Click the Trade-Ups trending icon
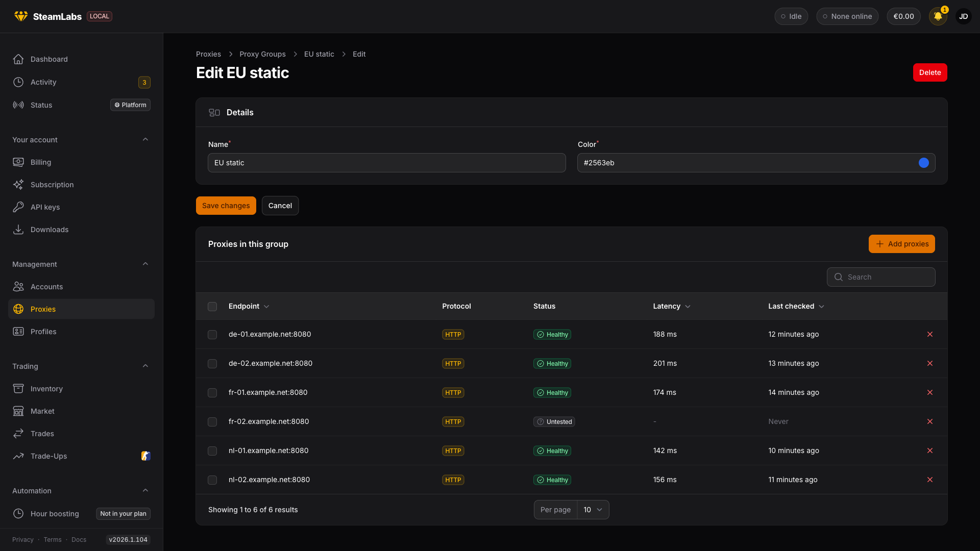980x551 pixels. coord(18,456)
